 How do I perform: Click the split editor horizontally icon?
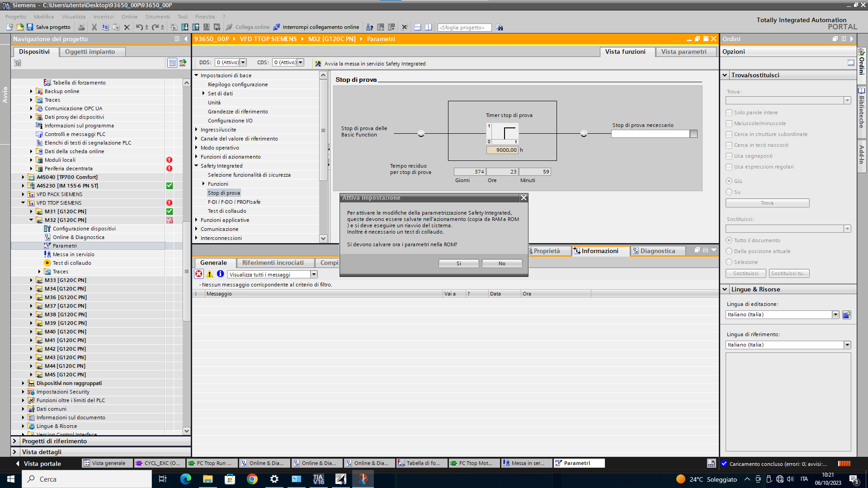[x=417, y=27]
